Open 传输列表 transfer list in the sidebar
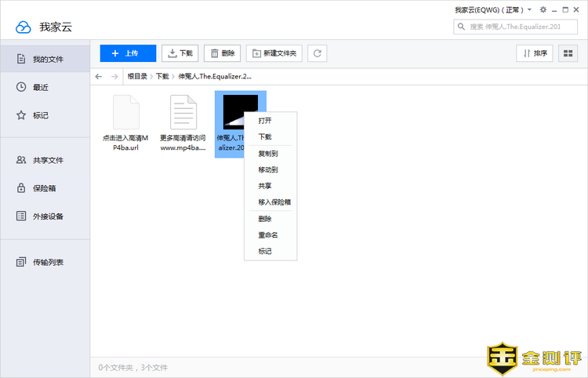Image resolution: width=588 pixels, height=378 pixels. [x=48, y=262]
